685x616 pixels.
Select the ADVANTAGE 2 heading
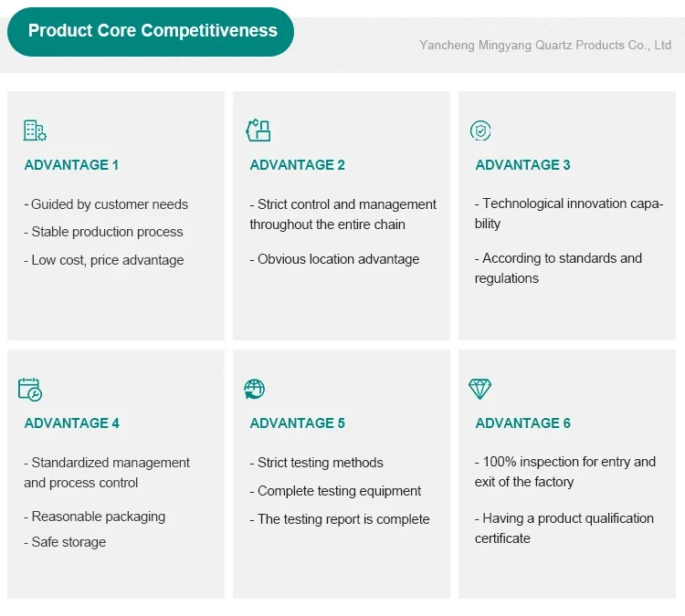point(297,165)
